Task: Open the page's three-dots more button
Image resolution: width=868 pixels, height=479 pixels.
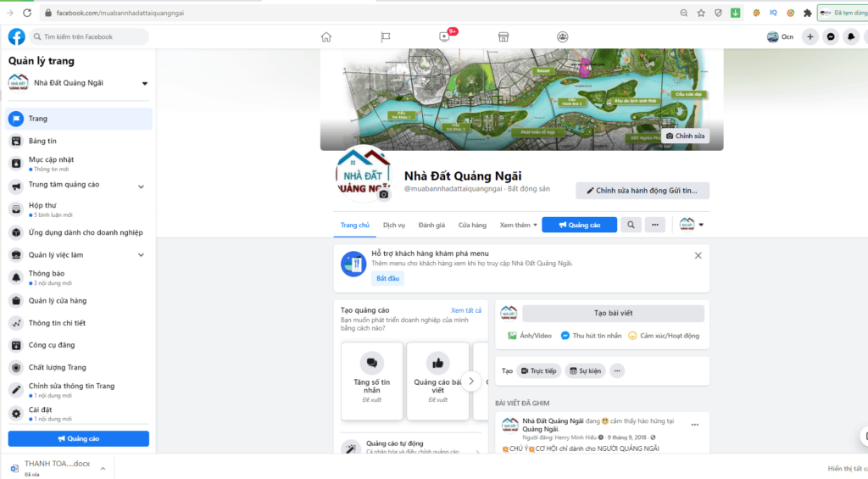Action: tap(655, 225)
